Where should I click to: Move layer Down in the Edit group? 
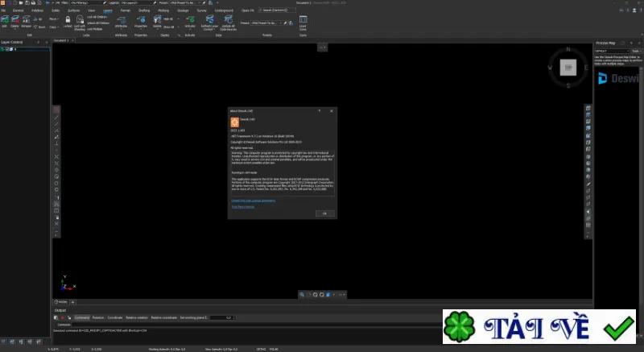[39, 27]
